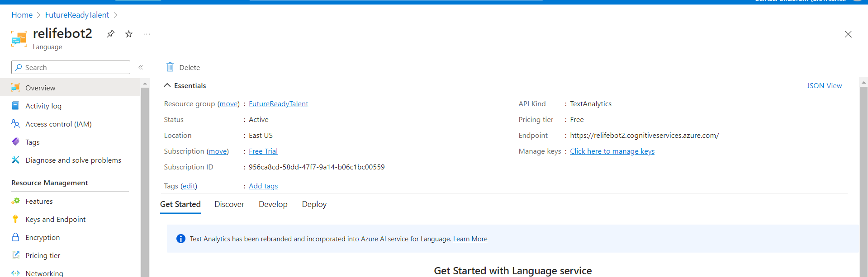868x277 pixels.
Task: Click the relifebot2 Language resource icon
Action: (x=19, y=39)
